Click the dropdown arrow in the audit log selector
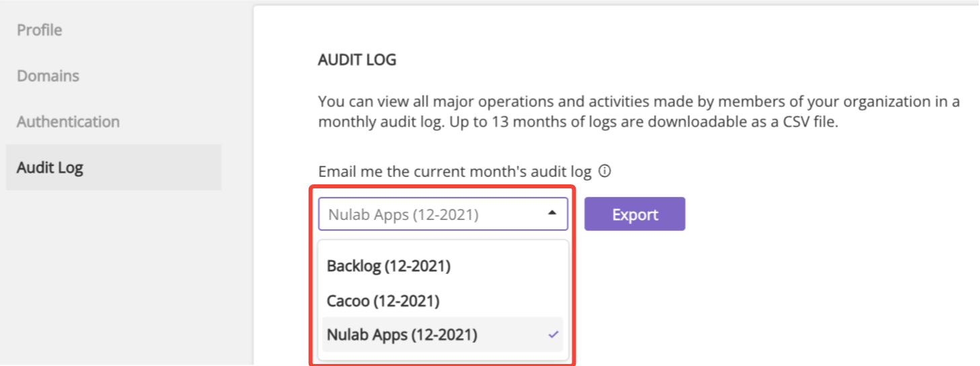The image size is (980, 366). [x=552, y=214]
